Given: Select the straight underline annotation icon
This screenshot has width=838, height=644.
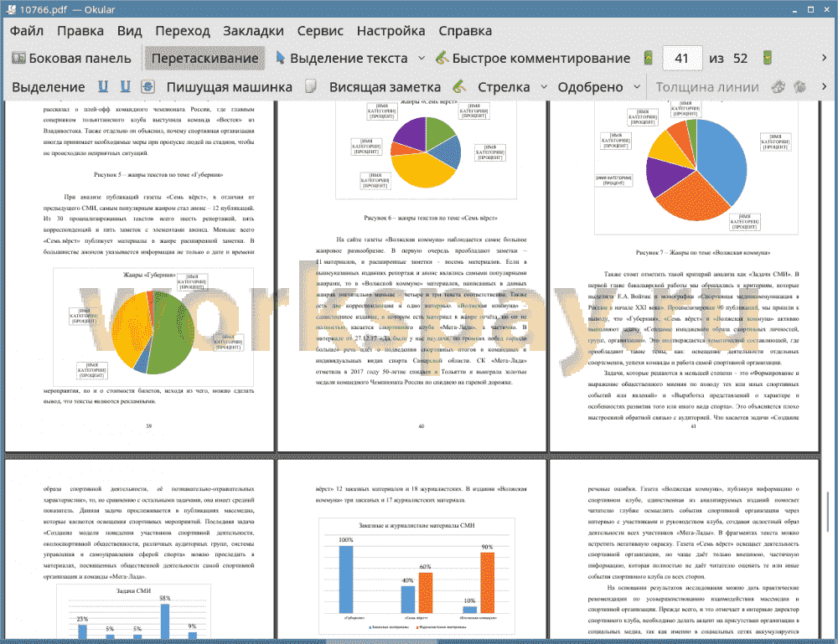Looking at the screenshot, I should click(102, 86).
